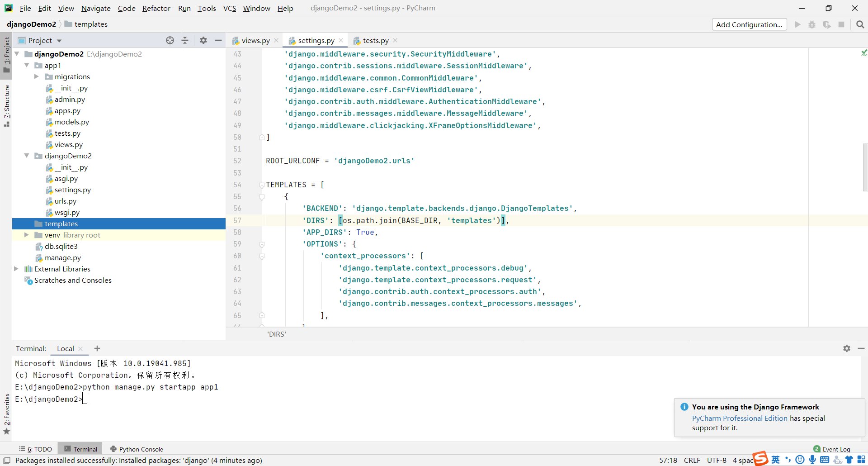Image resolution: width=868 pixels, height=466 pixels.
Task: Select the templates folder in tree
Action: point(119,223)
